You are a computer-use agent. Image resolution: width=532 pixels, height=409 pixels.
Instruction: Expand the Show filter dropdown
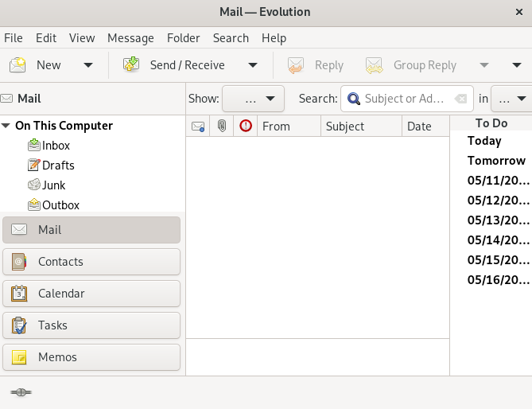click(253, 99)
